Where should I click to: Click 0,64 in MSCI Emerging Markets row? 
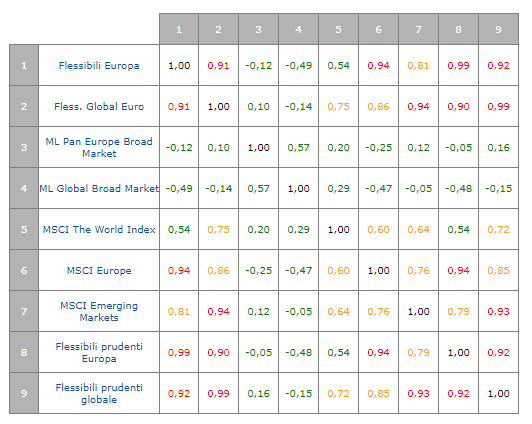pyautogui.click(x=339, y=311)
